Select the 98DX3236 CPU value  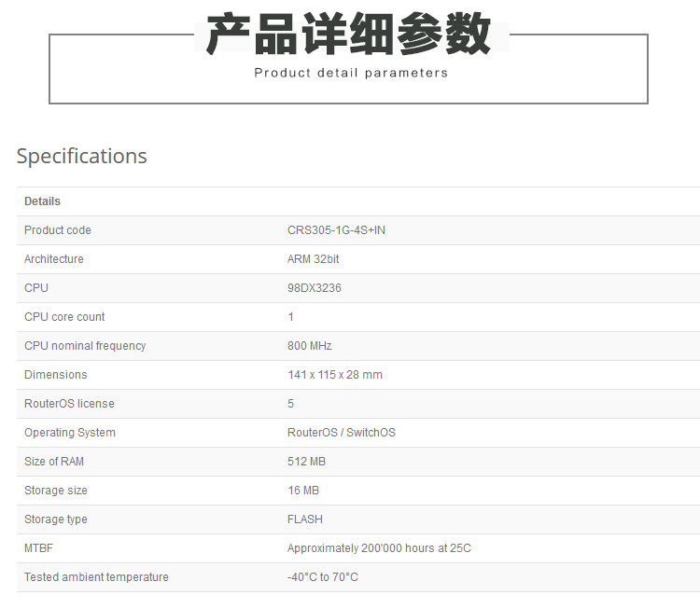click(x=315, y=288)
